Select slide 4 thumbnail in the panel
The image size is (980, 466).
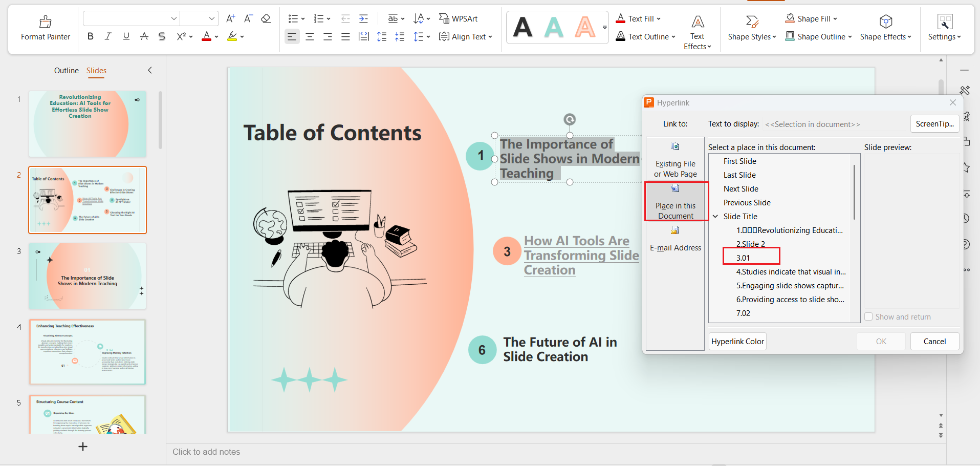[x=87, y=352]
